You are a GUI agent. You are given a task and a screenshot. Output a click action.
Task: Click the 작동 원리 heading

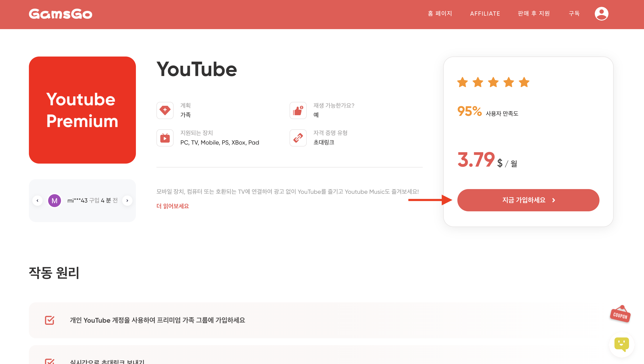coord(54,273)
